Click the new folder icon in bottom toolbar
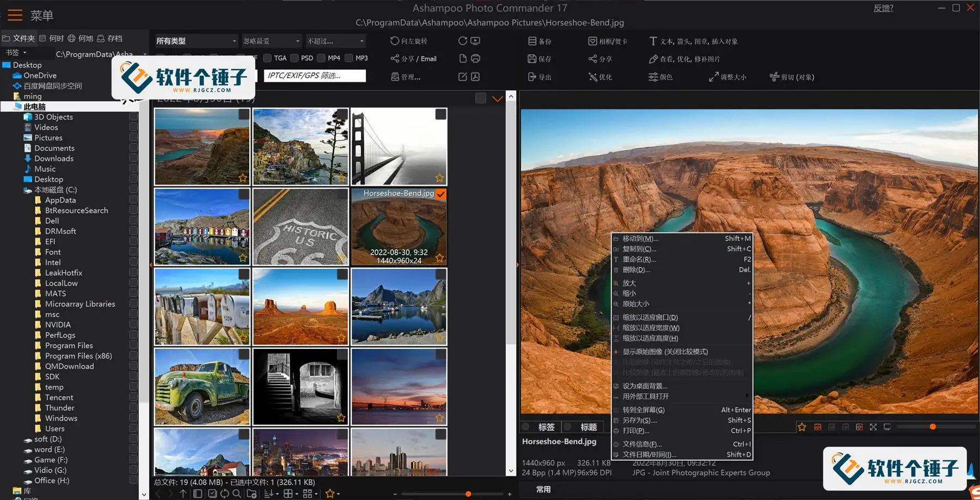The image size is (980, 500). (252, 493)
